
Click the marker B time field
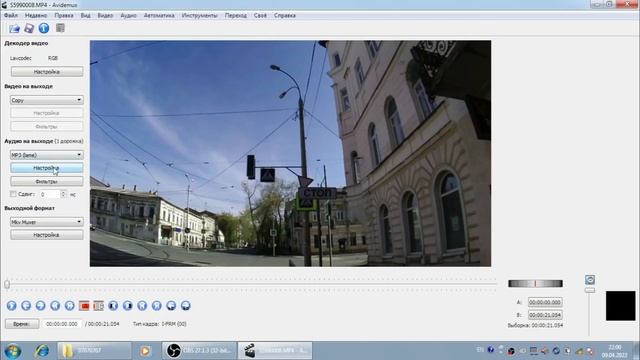tap(545, 315)
